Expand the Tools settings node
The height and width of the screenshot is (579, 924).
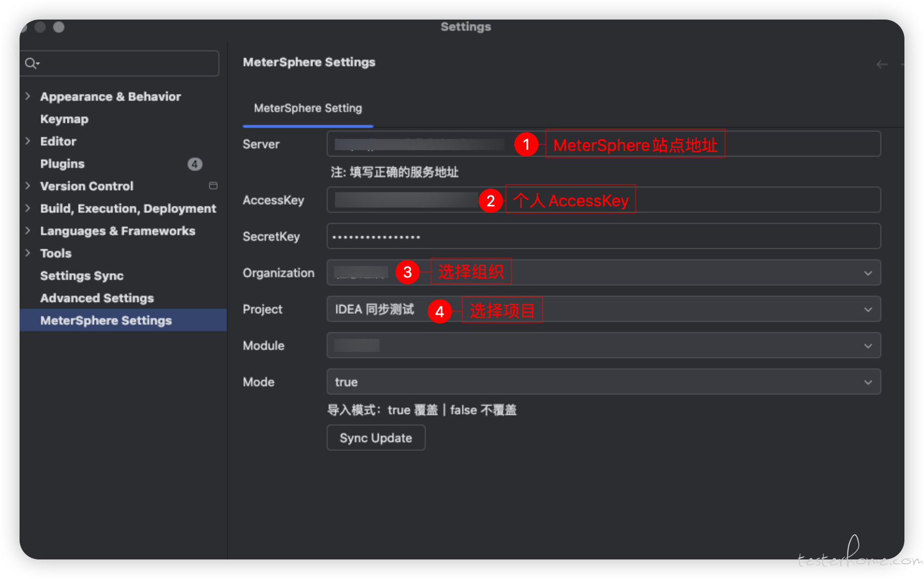point(28,253)
